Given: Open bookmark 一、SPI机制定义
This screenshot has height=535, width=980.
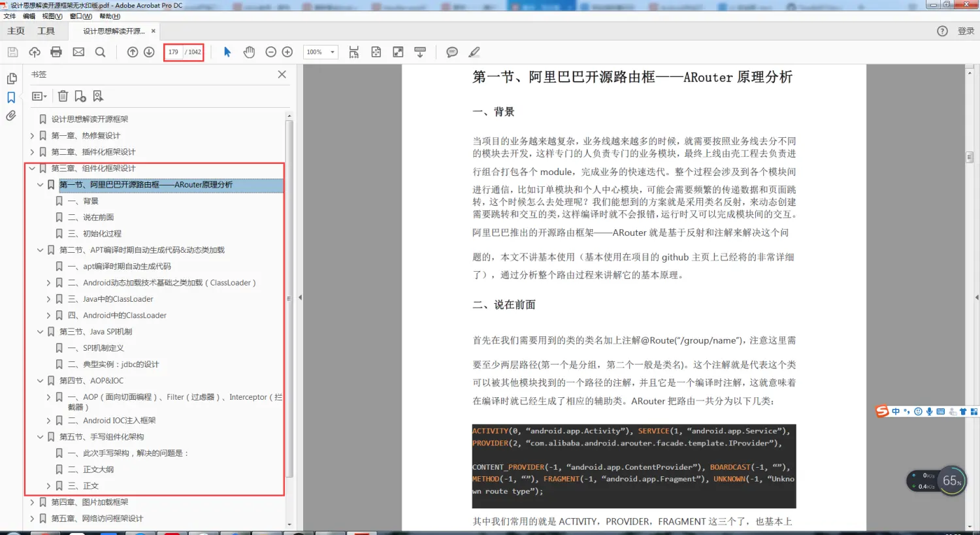Looking at the screenshot, I should (96, 348).
